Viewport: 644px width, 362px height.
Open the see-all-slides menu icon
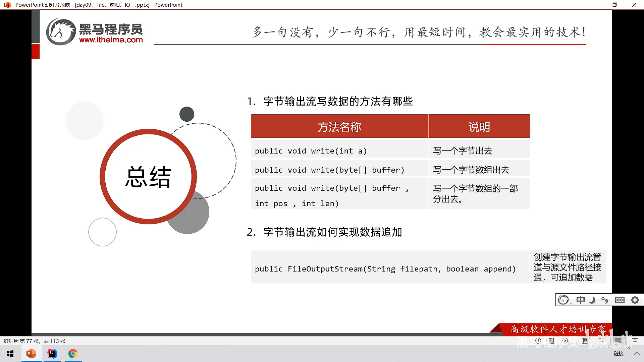(x=551, y=341)
